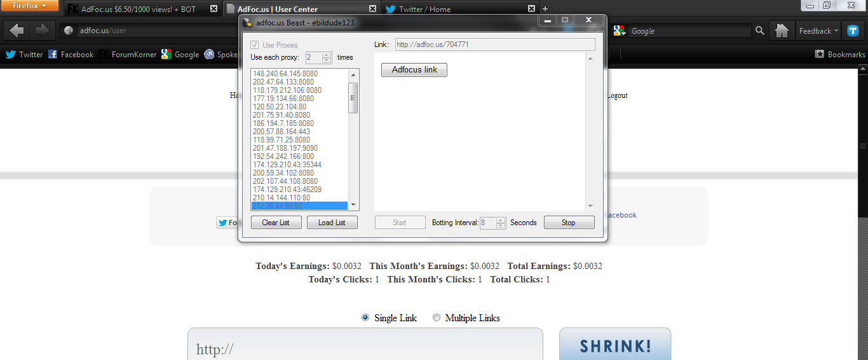Open the Facebook bookmark
868x360 pixels.
coord(71,55)
